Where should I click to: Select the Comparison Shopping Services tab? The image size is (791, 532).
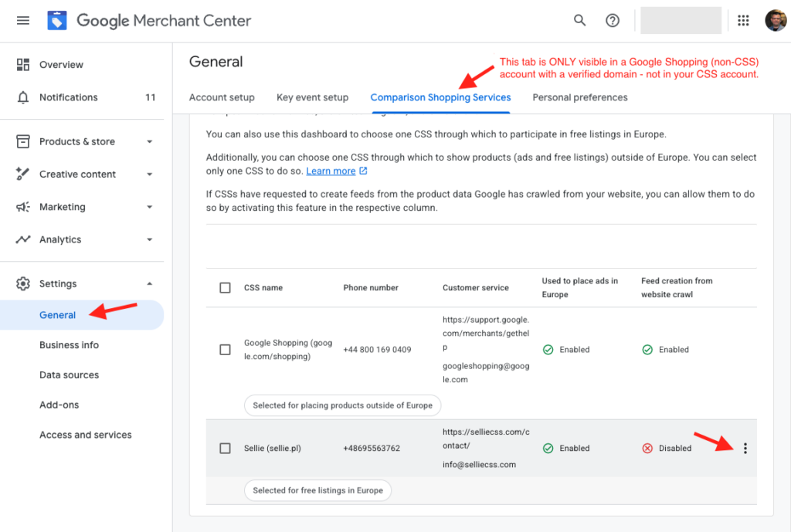[440, 97]
